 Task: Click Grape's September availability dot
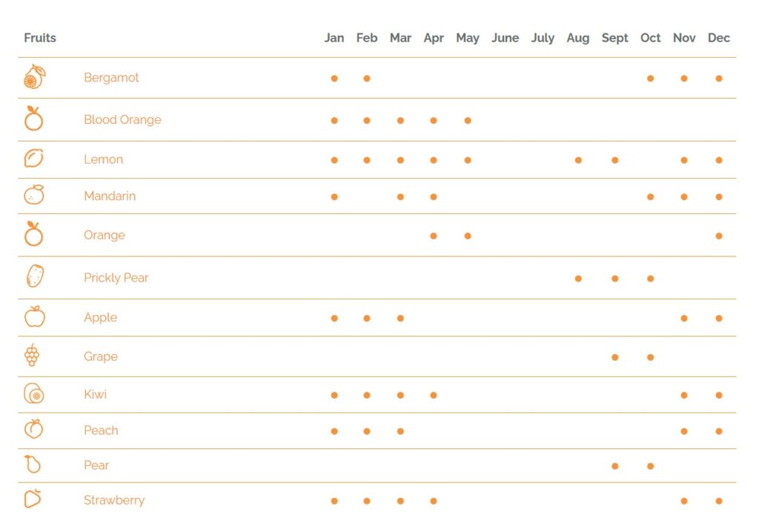point(615,357)
